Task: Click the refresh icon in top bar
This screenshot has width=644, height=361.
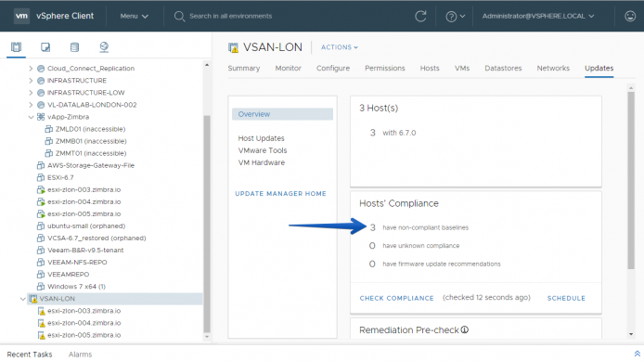Action: coord(420,16)
